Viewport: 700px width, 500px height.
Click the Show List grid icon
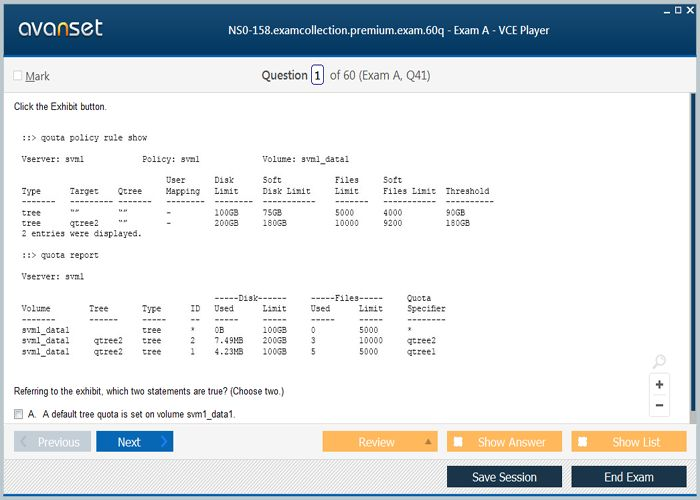[582, 442]
